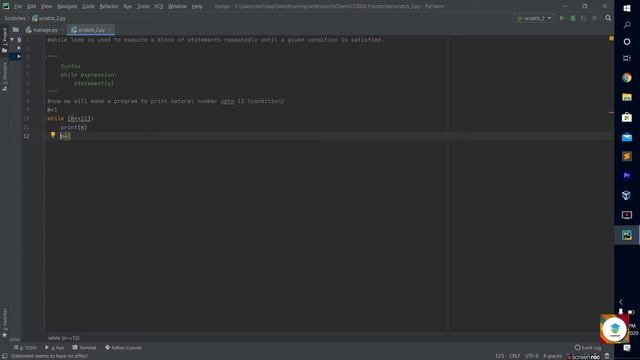Click the project folder icon beside manage.py tab
The width and height of the screenshot is (640, 360).
click(16, 30)
